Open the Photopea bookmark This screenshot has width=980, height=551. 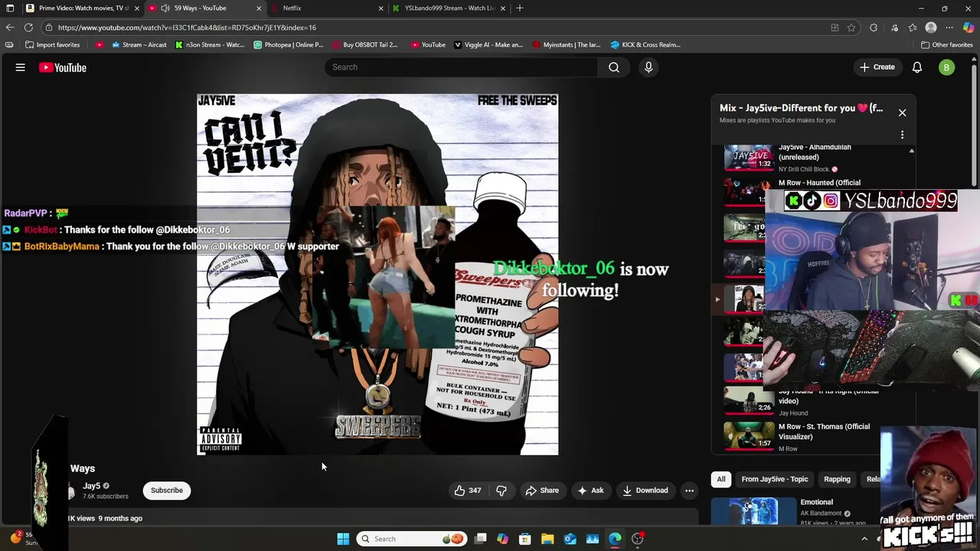tap(289, 45)
